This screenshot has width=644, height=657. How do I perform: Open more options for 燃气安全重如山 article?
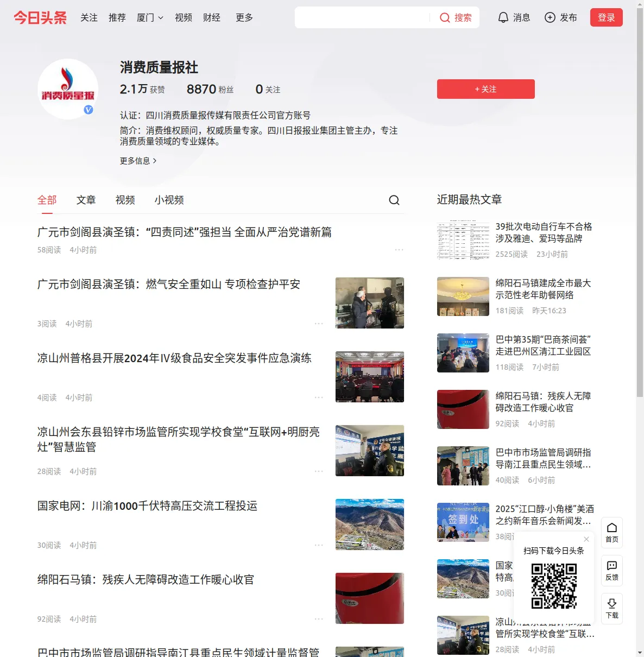319,324
